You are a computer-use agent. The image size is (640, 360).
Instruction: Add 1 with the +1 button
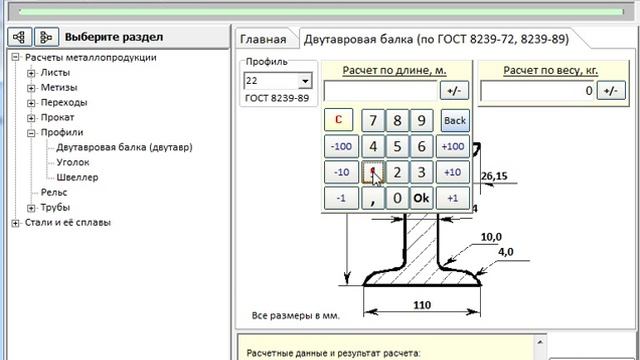click(x=453, y=198)
